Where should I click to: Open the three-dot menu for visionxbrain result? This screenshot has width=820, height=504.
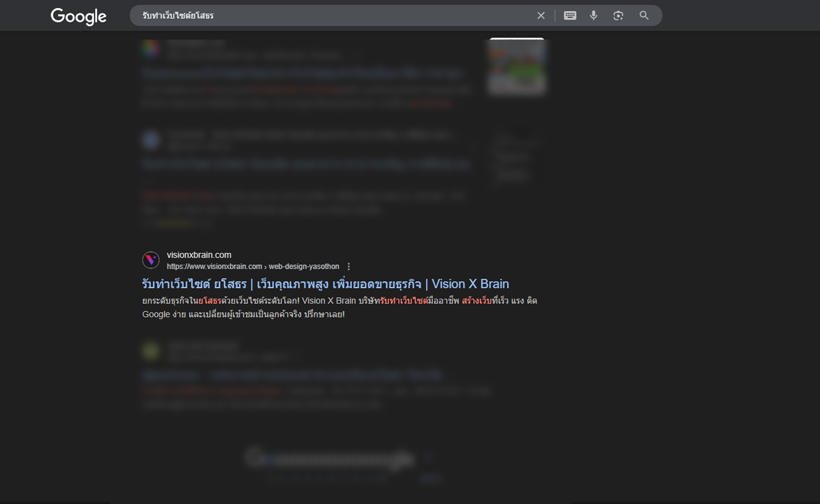pyautogui.click(x=349, y=267)
